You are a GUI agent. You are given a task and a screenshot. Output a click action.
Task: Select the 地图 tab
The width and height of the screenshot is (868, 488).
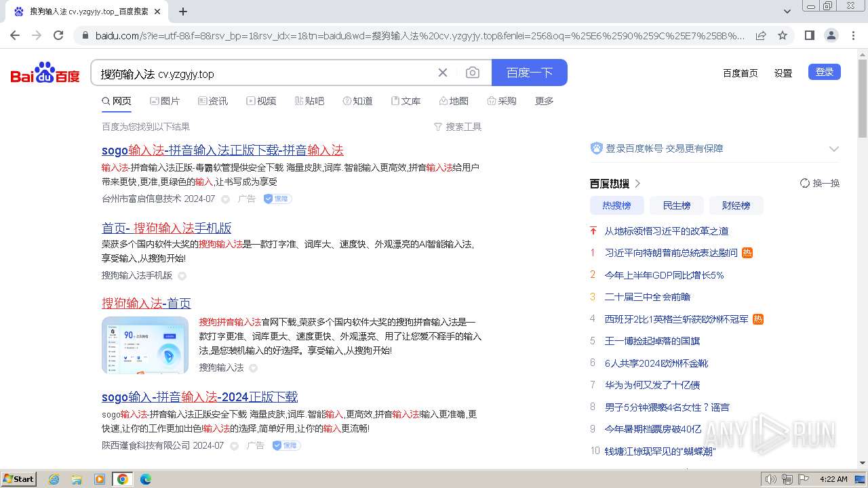(x=454, y=101)
